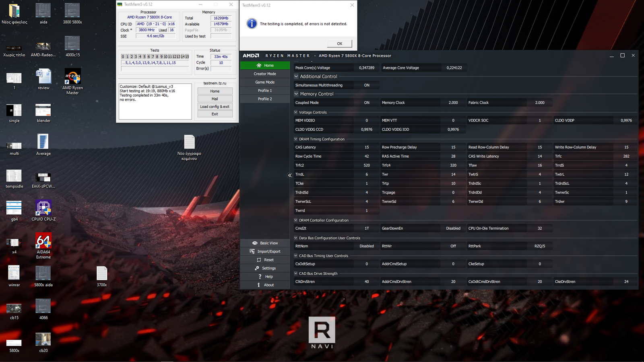Click the CAS Latency value 15
The width and height of the screenshot is (644, 362).
click(x=367, y=147)
